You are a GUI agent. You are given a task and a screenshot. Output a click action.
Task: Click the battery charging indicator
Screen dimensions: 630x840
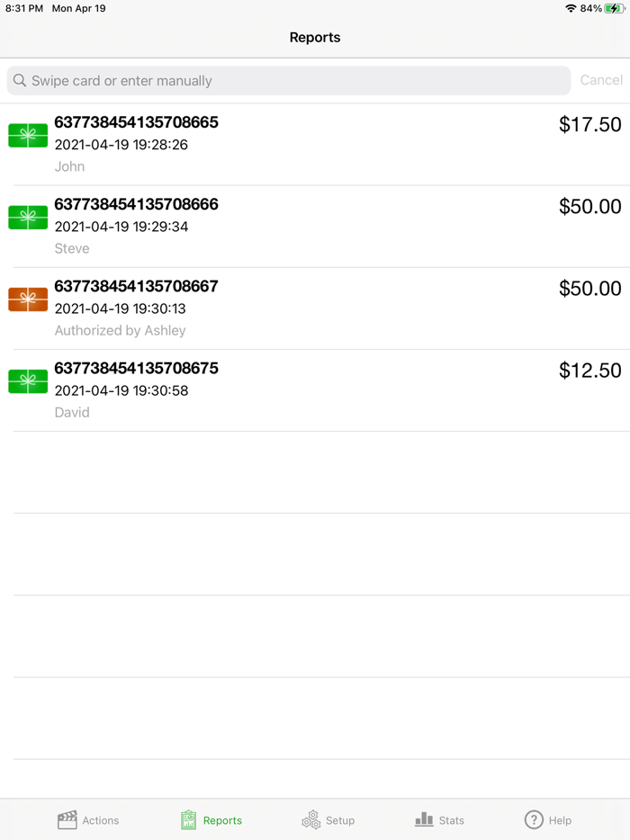tap(615, 8)
